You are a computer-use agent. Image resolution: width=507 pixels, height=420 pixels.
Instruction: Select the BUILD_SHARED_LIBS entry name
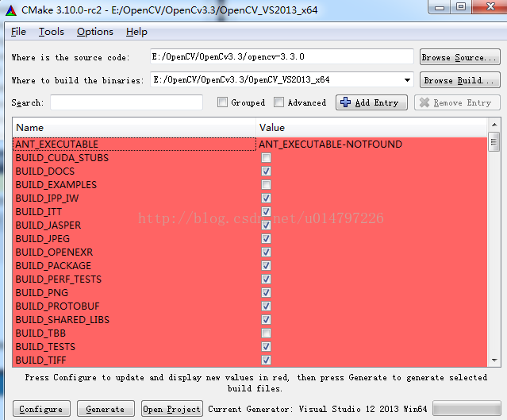click(63, 320)
